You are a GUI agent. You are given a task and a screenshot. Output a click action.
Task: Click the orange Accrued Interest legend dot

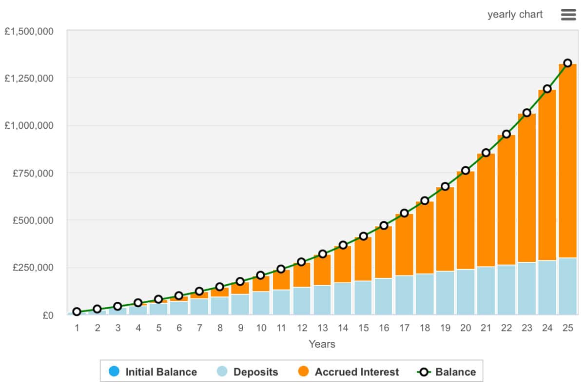[x=305, y=372]
